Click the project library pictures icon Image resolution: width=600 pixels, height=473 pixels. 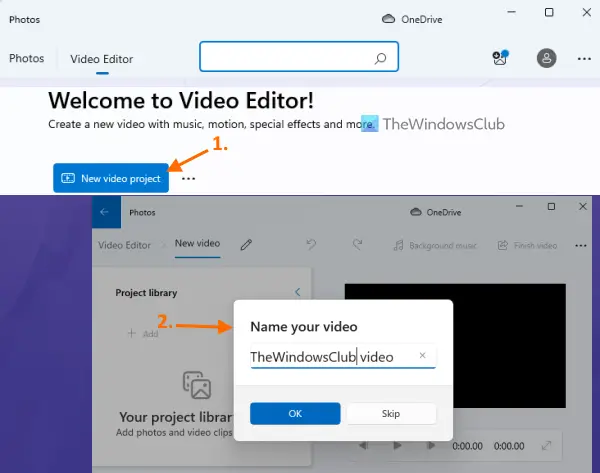pos(197,385)
